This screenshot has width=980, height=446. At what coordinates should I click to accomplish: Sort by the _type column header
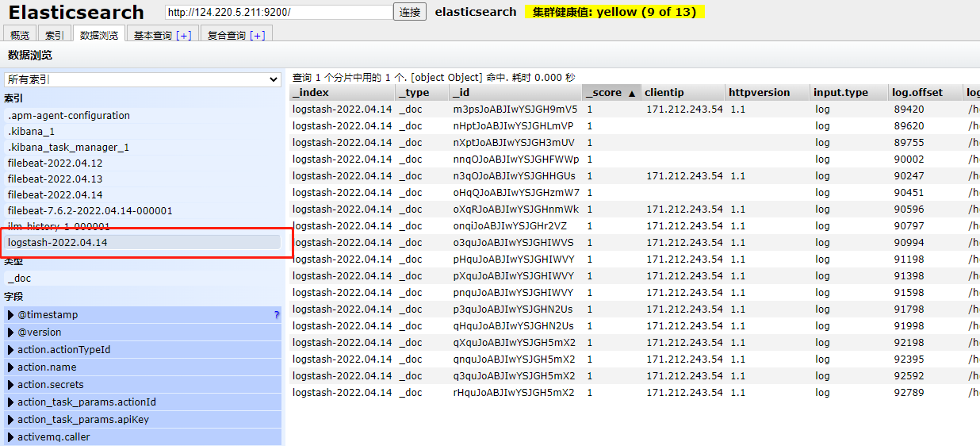[x=423, y=92]
